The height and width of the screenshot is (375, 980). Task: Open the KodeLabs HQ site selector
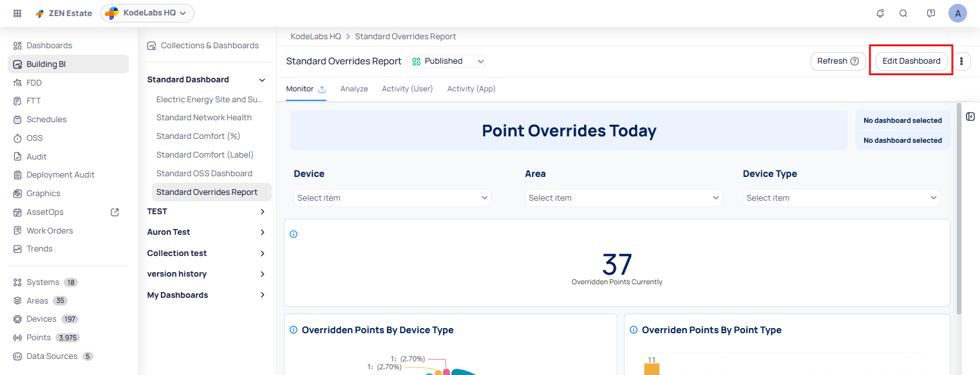[x=147, y=13]
